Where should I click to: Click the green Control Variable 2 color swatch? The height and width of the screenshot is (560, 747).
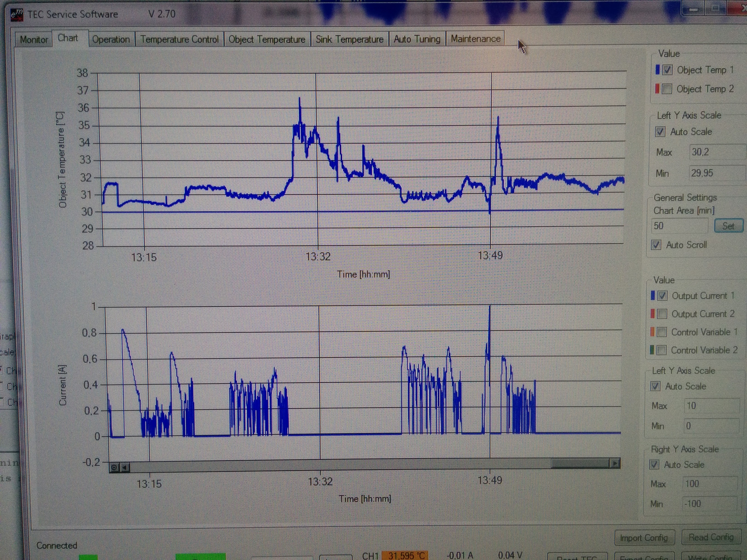click(x=652, y=350)
